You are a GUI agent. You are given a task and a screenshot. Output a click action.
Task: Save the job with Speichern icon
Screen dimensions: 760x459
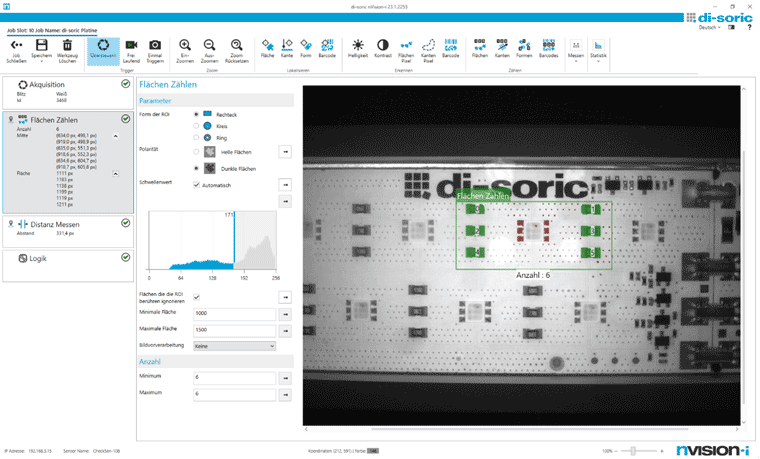[x=42, y=51]
